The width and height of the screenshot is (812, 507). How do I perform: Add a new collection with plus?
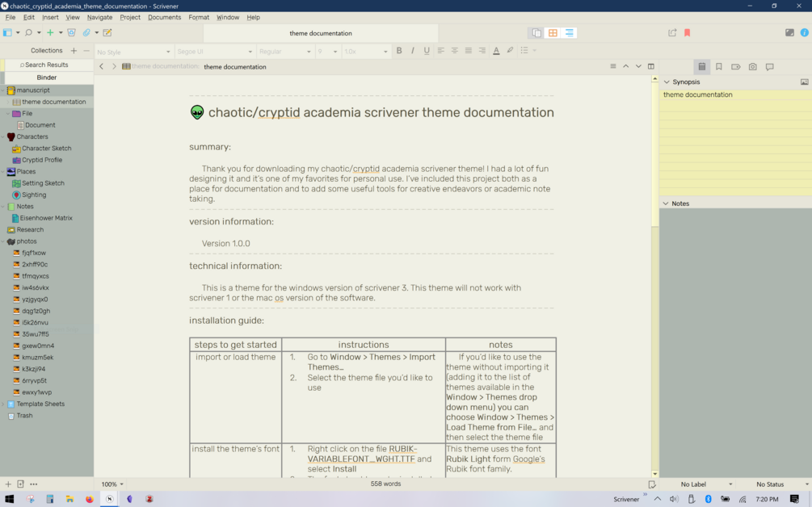coord(74,51)
